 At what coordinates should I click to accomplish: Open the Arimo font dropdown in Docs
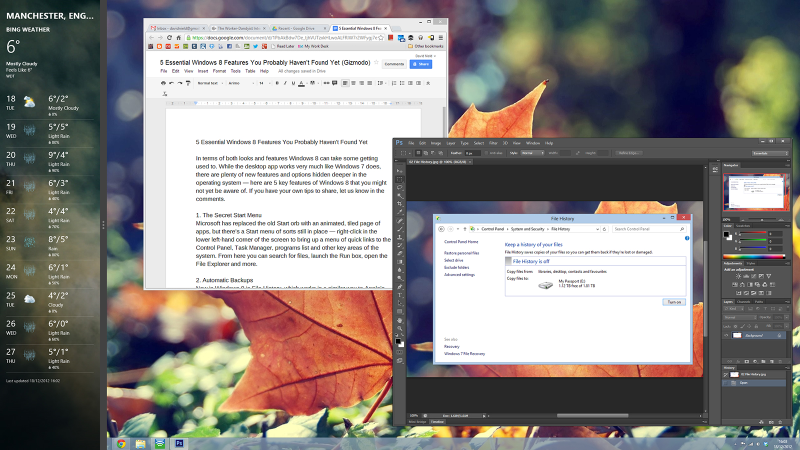pyautogui.click(x=243, y=83)
